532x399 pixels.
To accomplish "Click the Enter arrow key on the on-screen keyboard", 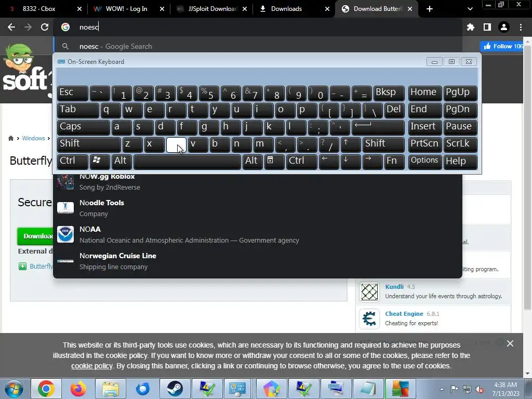I will coord(378,127).
